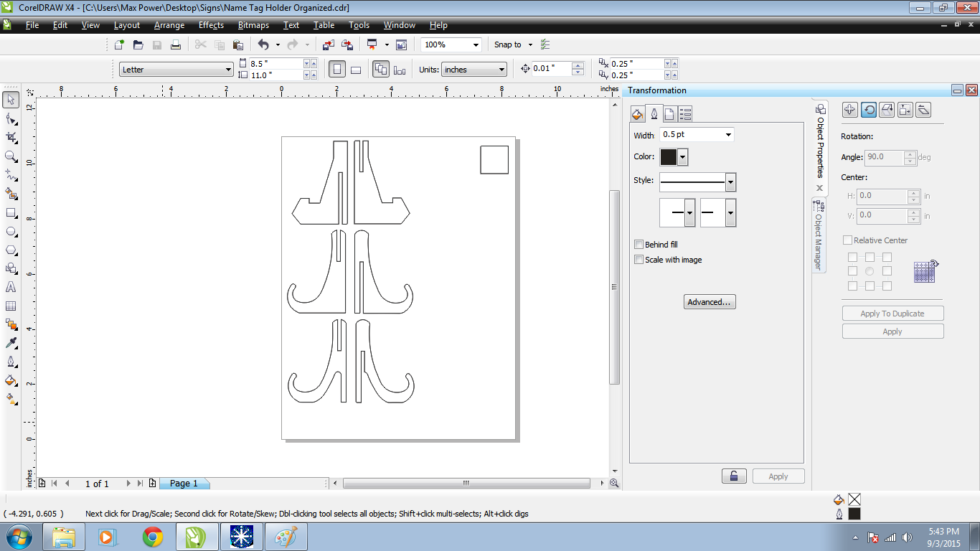Open the Effects menu
Screen dimensions: 980x551
(x=211, y=25)
